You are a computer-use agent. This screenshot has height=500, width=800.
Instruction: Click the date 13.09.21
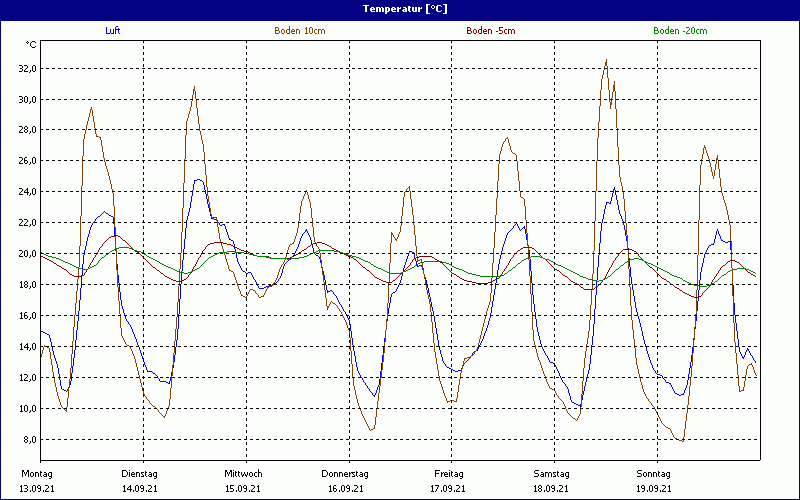pyautogui.click(x=38, y=489)
